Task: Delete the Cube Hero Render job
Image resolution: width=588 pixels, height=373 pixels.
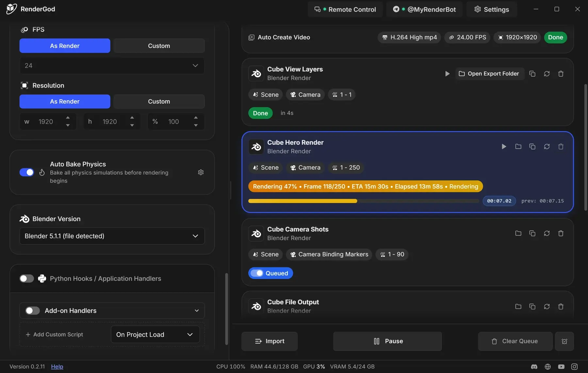Action: (x=561, y=147)
